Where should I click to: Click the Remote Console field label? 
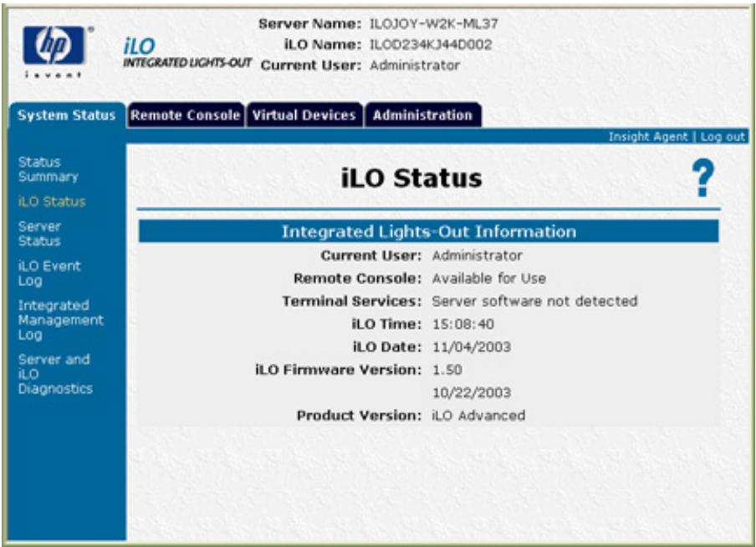pyautogui.click(x=357, y=279)
